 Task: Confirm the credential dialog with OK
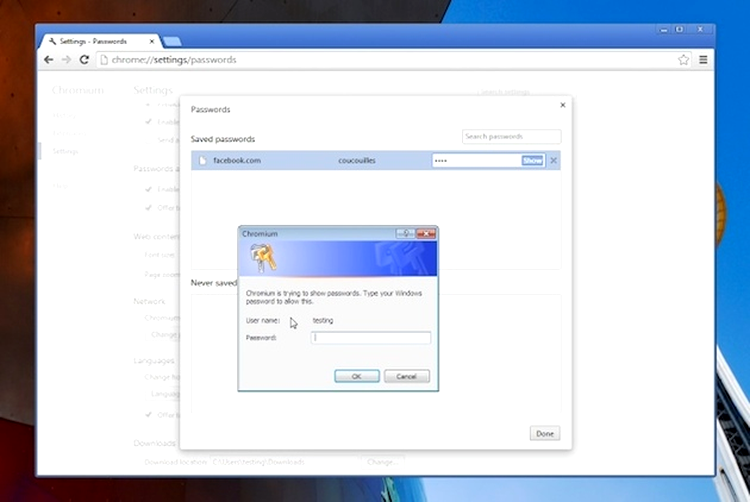pyautogui.click(x=357, y=376)
